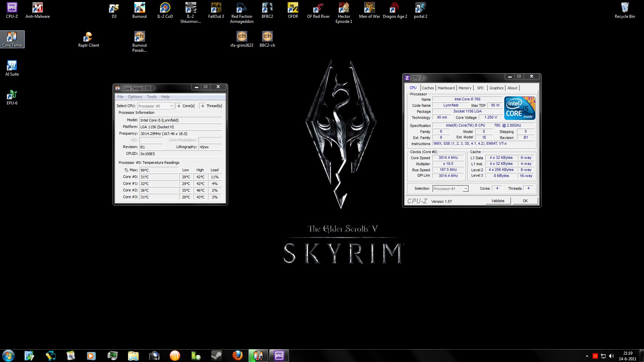Open the Tools menu in Core Temp
The image size is (644, 362).
pos(152,97)
